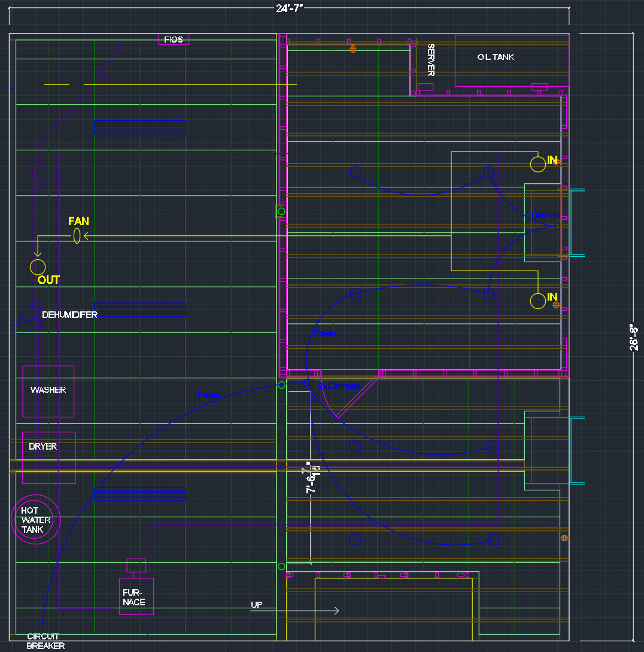
Task: Select the CIRCUIT BREAKER label
Action: pos(45,641)
